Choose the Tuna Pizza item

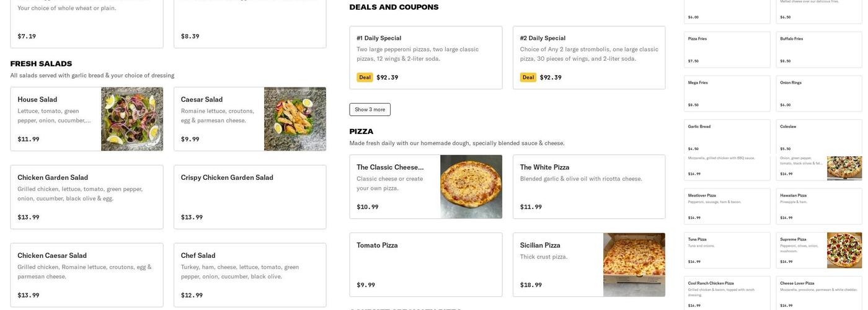[x=727, y=250]
